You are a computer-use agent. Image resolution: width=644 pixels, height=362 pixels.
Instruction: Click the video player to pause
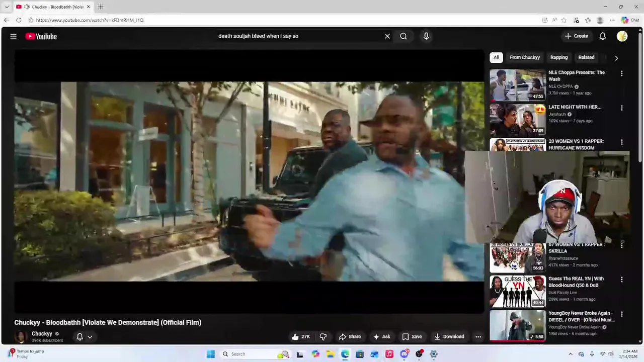[x=249, y=181]
